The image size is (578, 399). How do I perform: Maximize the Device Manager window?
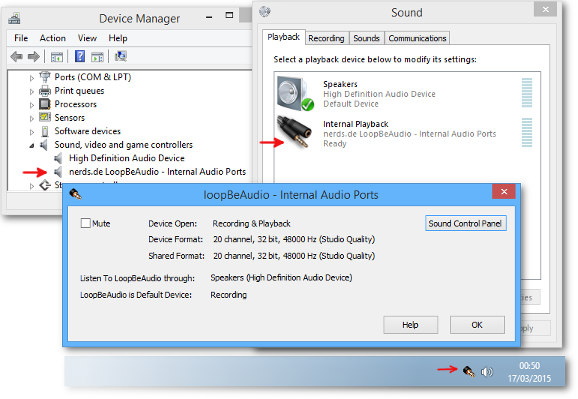point(229,15)
